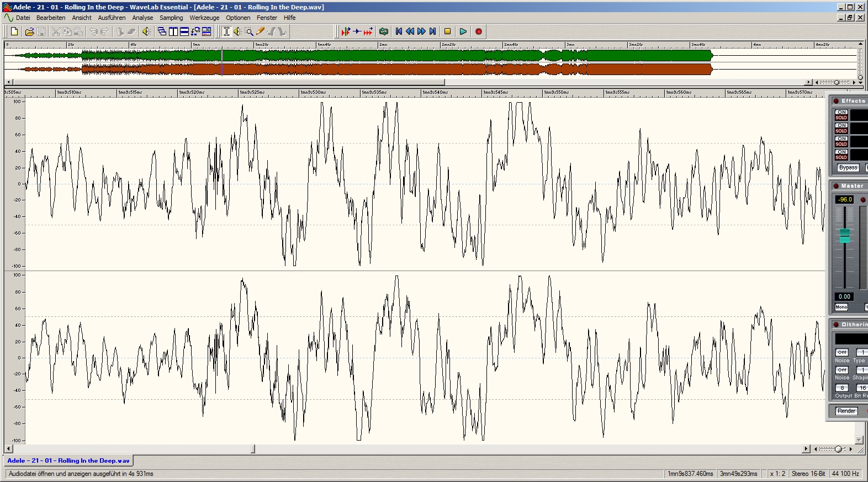Toggle SOLO on second effect slot
Screen dimensions: 868x482
click(841, 131)
